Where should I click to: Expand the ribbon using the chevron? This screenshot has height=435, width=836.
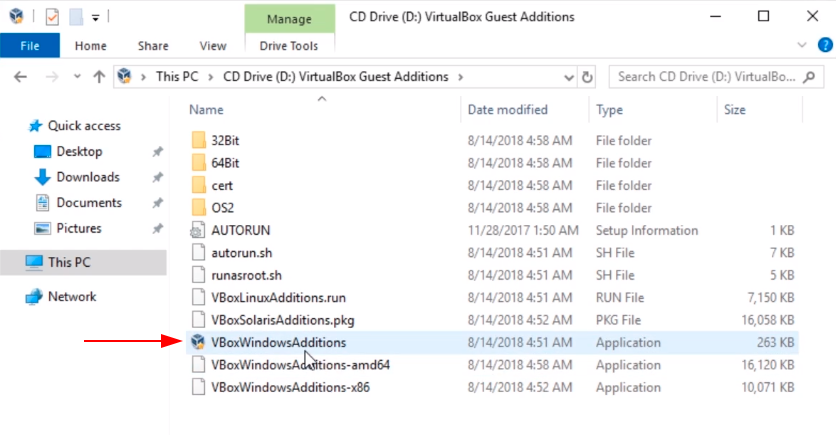pos(800,46)
